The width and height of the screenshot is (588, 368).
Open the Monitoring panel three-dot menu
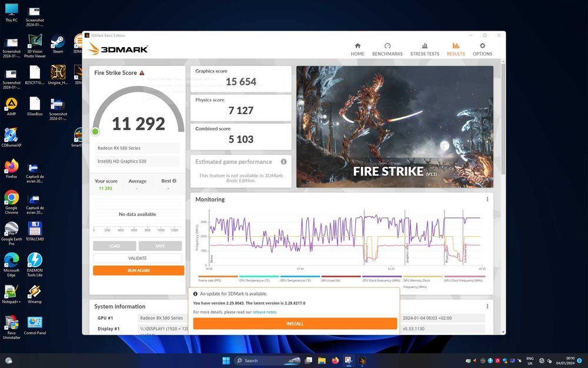click(x=487, y=200)
